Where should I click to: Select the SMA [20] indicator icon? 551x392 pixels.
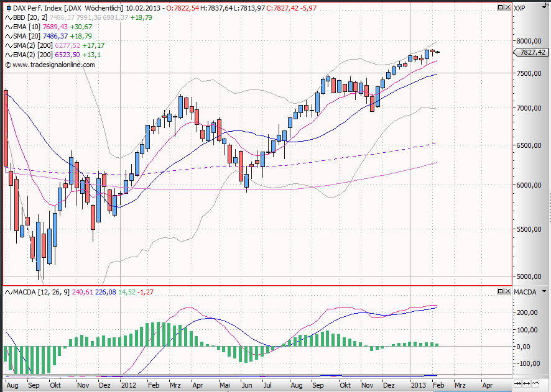(x=9, y=36)
